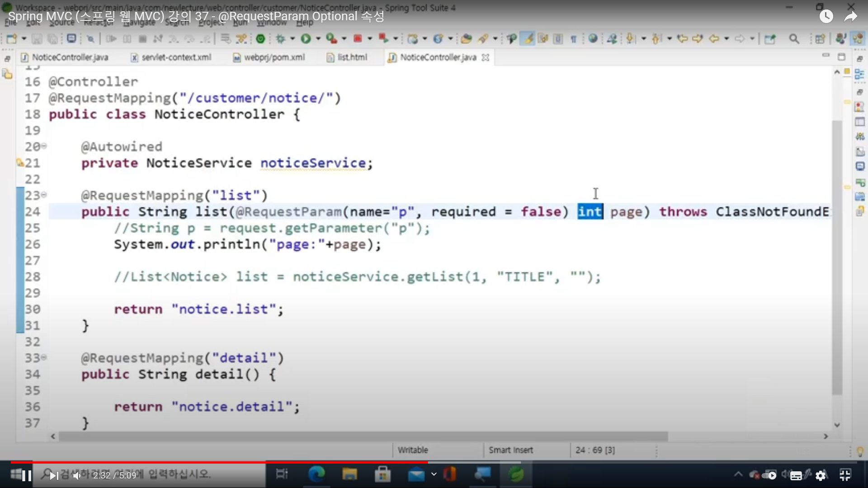
Task: Click the New file wizard icon
Action: click(x=11, y=39)
